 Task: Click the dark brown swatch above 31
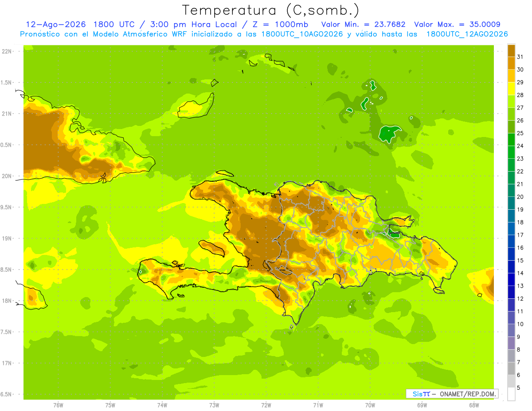click(x=511, y=51)
